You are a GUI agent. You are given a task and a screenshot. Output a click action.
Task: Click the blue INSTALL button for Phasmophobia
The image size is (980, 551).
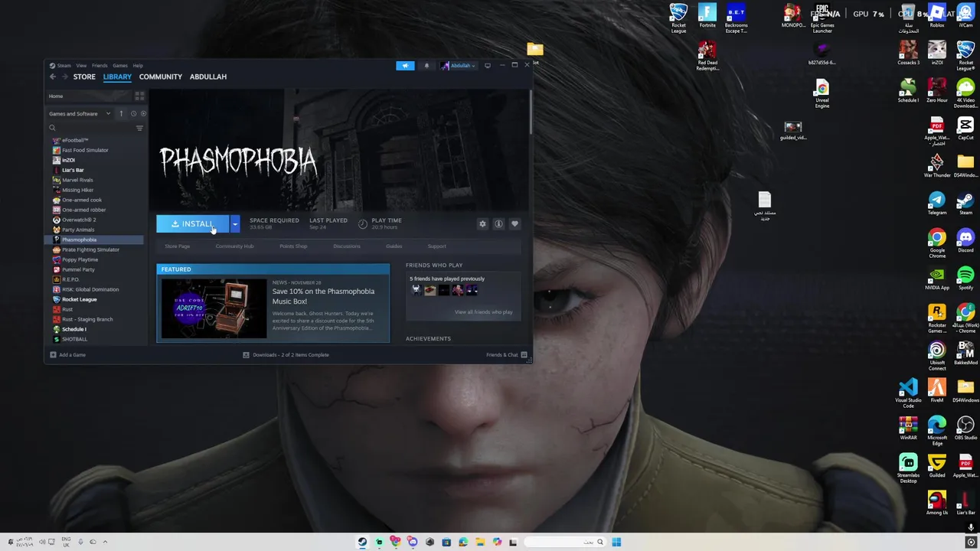(193, 223)
